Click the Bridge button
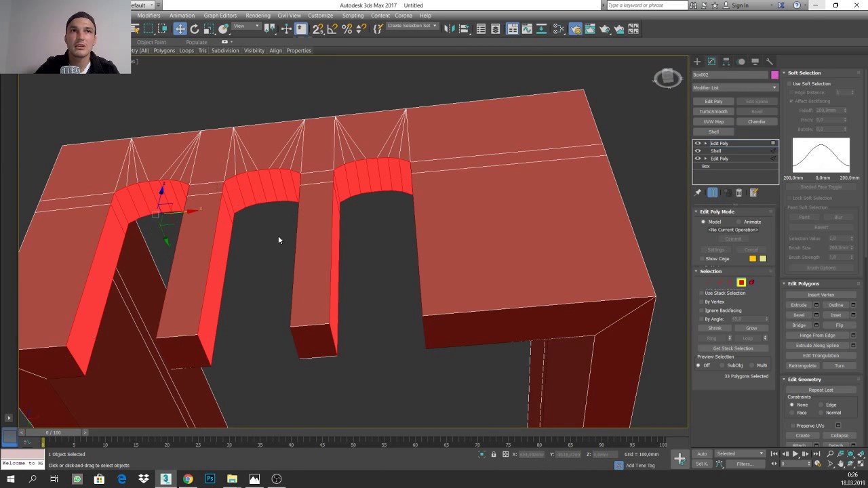Viewport: 868px width, 488px height. click(799, 325)
